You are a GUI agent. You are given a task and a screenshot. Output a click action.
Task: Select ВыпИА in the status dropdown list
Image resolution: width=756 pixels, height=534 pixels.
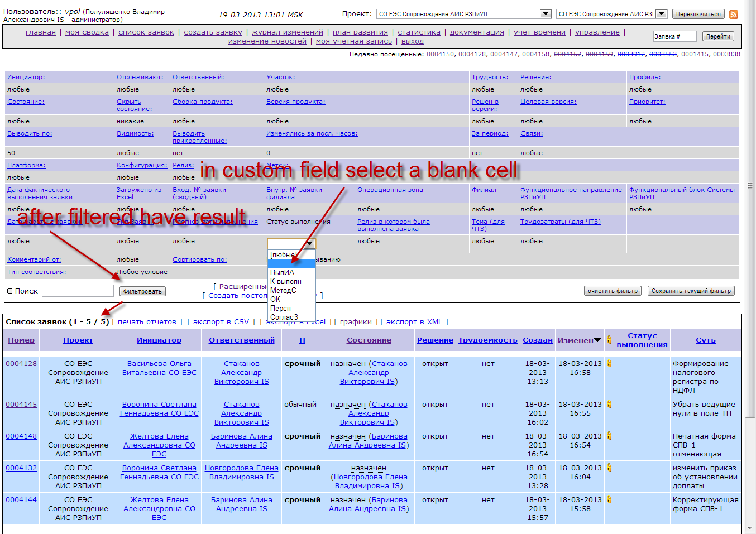pyautogui.click(x=282, y=272)
